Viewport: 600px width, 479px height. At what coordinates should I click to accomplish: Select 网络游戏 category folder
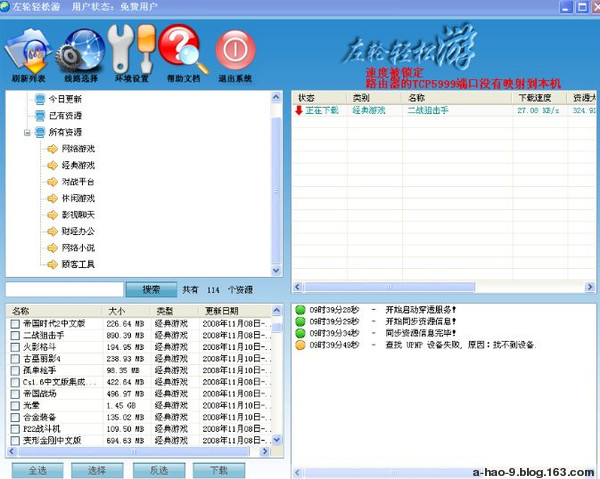[x=77, y=149]
